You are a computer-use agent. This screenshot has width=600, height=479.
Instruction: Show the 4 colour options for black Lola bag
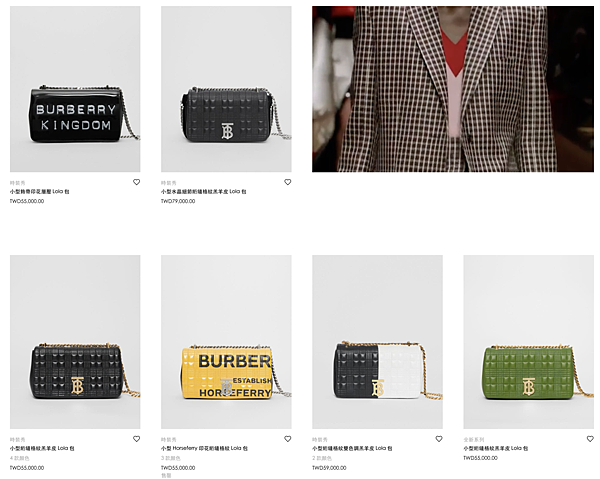click(x=20, y=458)
